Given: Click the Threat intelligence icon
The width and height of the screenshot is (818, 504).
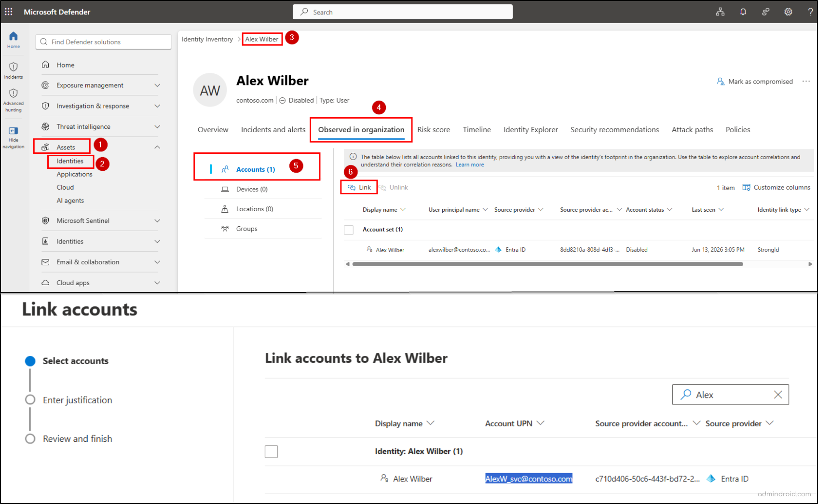Looking at the screenshot, I should coord(45,127).
